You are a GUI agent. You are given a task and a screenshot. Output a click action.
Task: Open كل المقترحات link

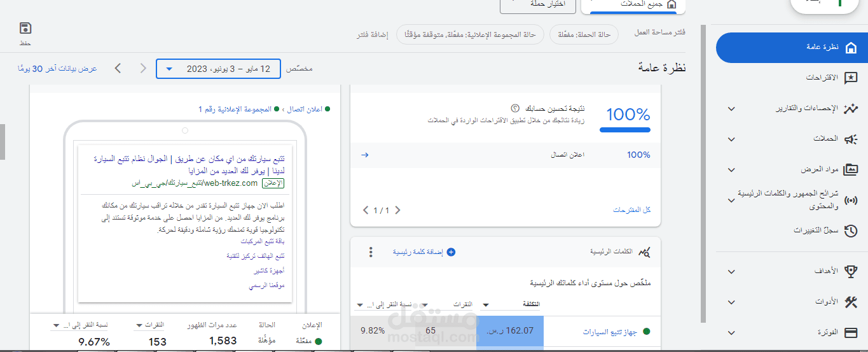click(x=631, y=210)
